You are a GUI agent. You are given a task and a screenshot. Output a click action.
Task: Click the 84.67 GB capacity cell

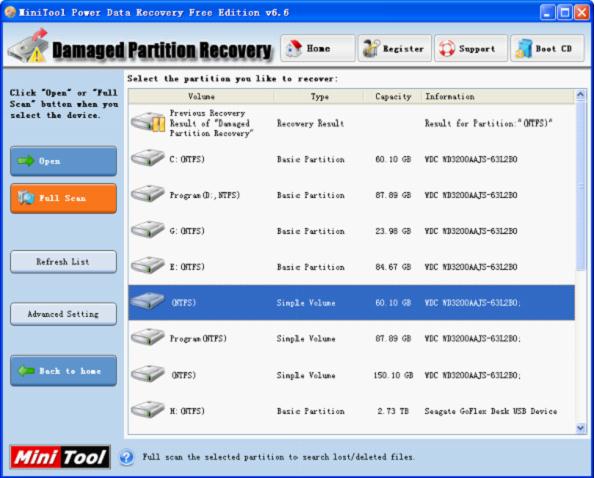[x=393, y=267]
